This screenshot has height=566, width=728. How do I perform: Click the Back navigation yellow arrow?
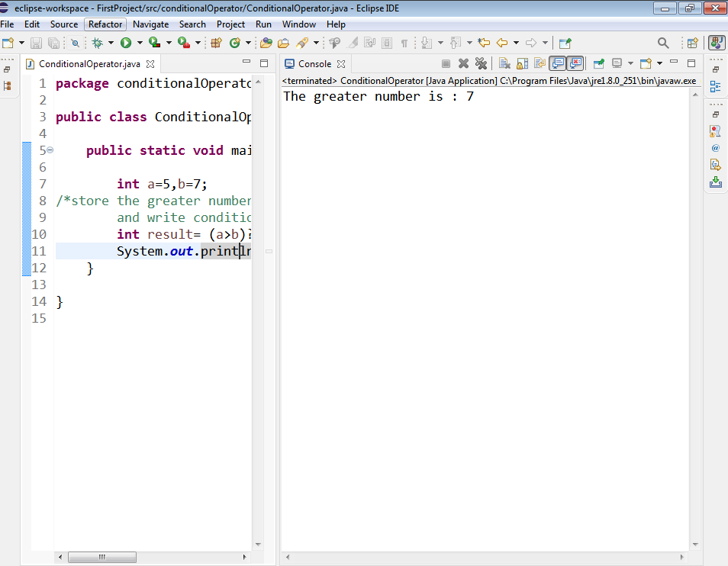pos(502,43)
